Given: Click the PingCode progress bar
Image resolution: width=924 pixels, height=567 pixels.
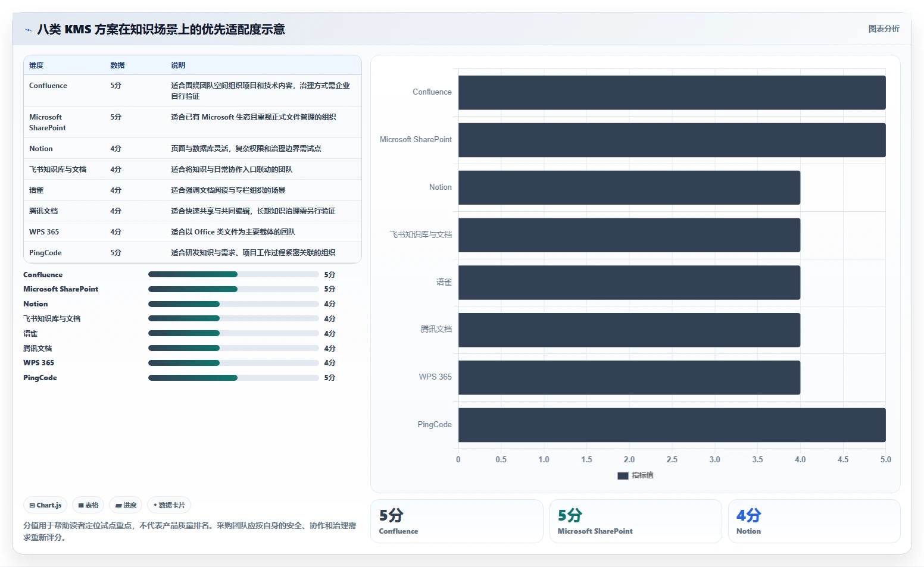Looking at the screenshot, I should click(x=233, y=378).
